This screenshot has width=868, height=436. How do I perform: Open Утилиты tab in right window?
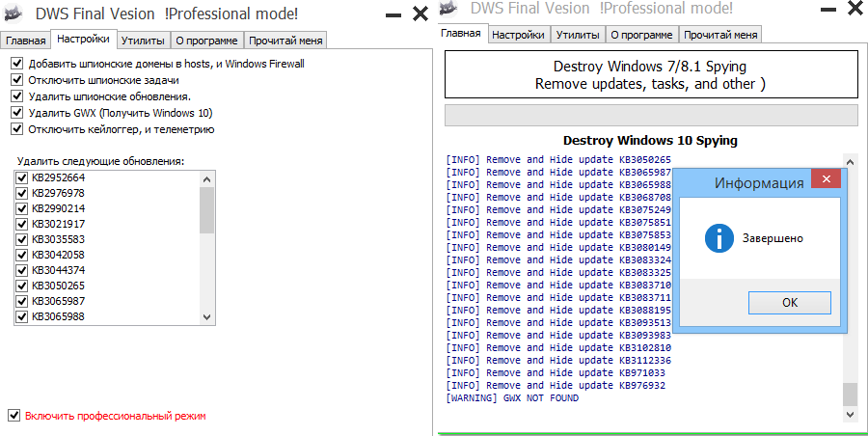(x=578, y=35)
